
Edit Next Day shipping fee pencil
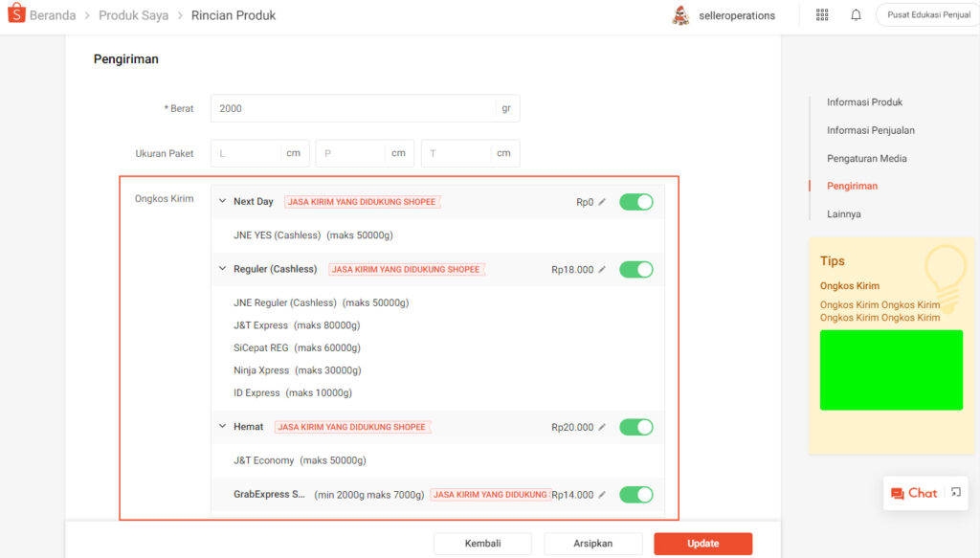coord(602,202)
